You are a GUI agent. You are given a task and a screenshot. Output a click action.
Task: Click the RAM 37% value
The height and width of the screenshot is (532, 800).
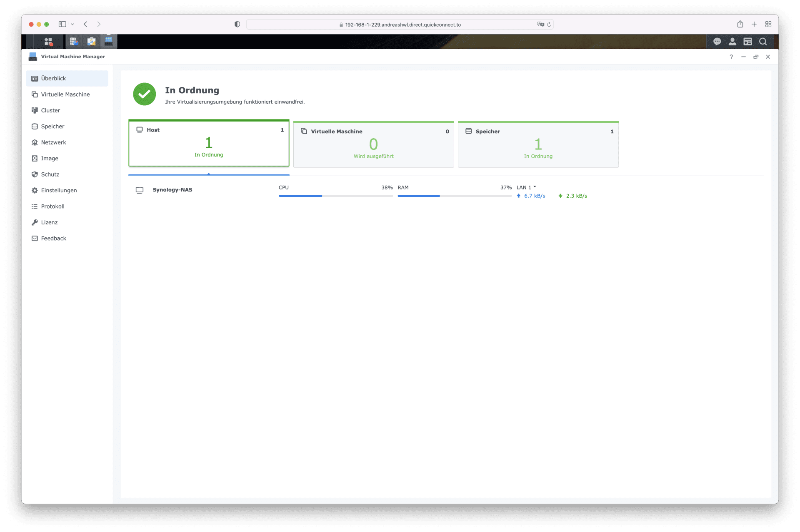pos(506,188)
